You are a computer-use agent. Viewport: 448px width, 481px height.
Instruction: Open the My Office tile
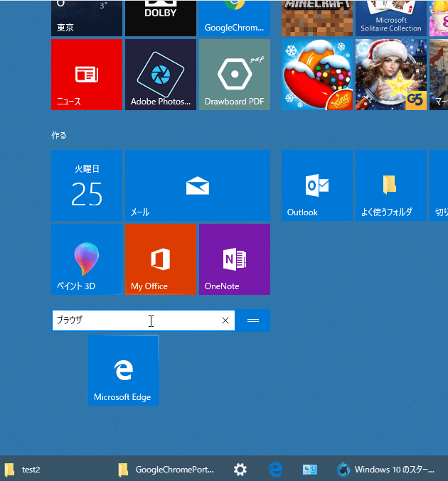(x=161, y=259)
